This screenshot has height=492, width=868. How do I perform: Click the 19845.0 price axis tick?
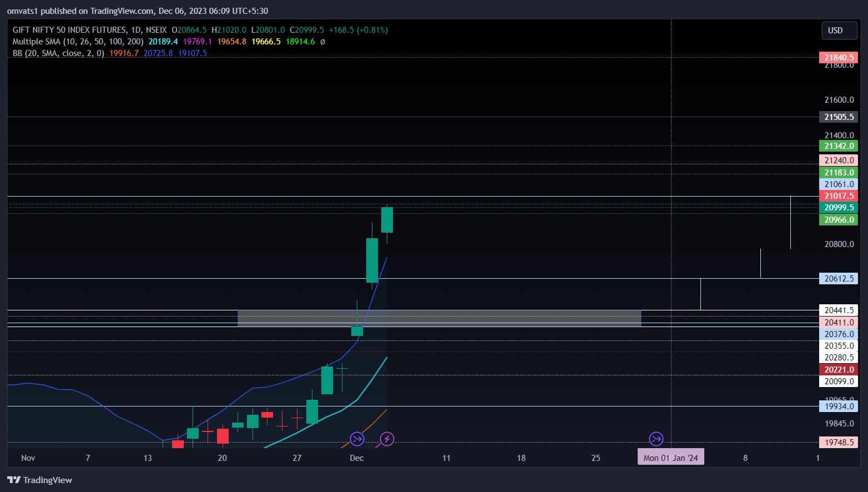coord(839,424)
